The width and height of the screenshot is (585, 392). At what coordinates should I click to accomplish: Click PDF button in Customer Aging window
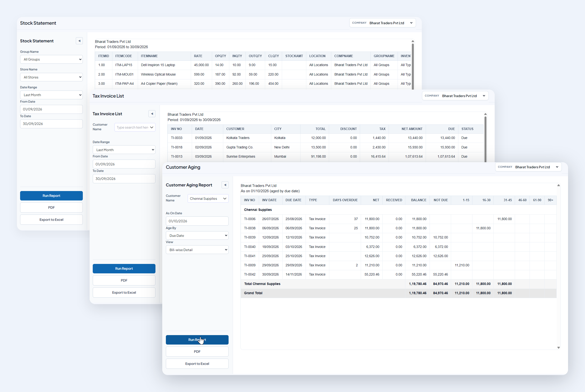coord(197,352)
